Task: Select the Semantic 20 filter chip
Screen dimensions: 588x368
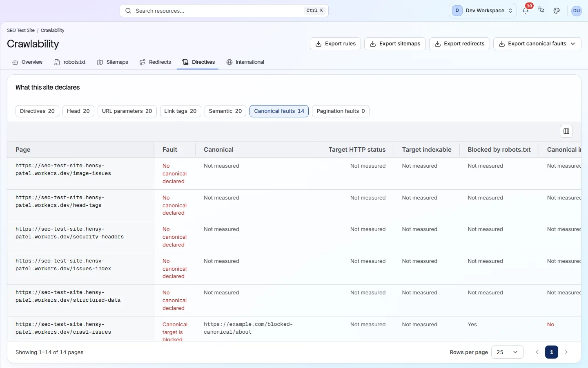Action: (225, 111)
